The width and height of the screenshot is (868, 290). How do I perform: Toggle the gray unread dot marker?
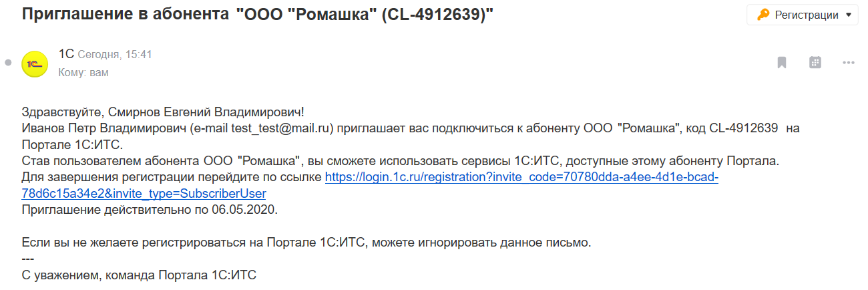[8, 62]
